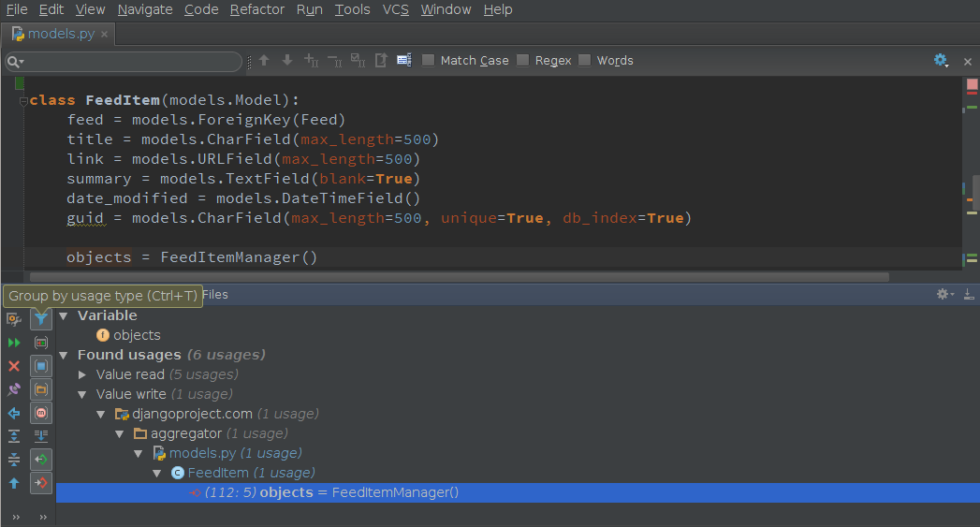Select the objects = FeedItemManager() usage row
980x527 pixels.
pyautogui.click(x=518, y=492)
